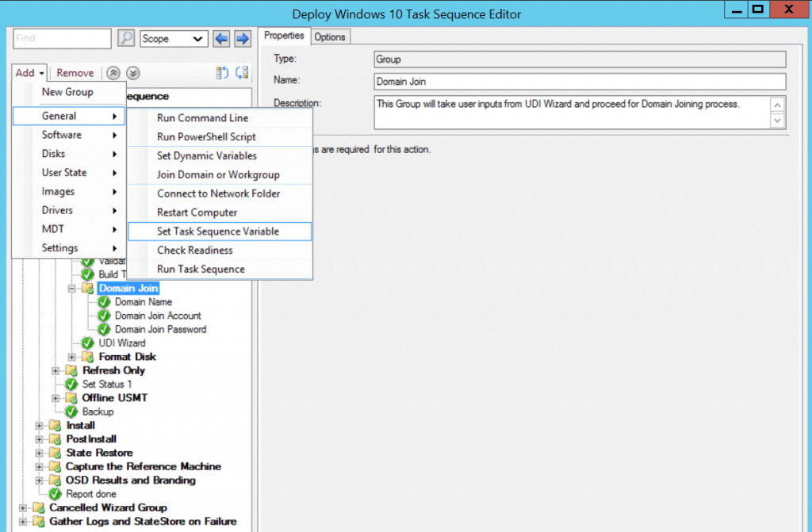
Task: Click the expand all tree icon
Action: click(x=222, y=73)
